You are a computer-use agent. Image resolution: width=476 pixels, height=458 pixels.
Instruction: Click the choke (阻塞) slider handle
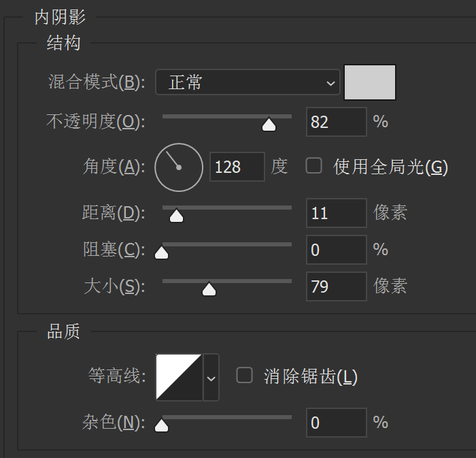point(162,253)
